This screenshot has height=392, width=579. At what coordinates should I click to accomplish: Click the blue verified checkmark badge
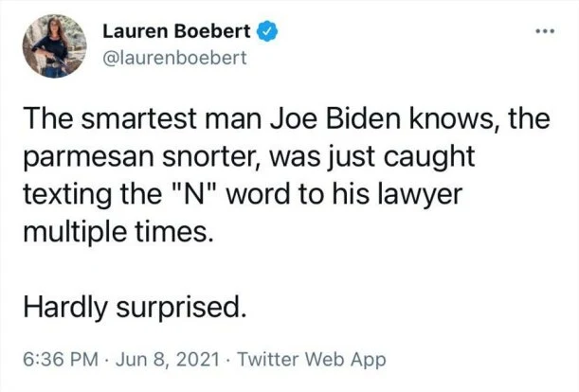tap(266, 31)
